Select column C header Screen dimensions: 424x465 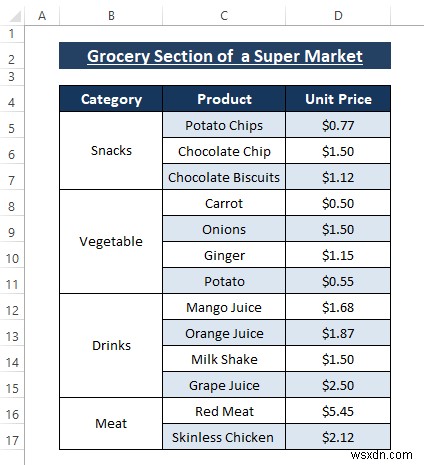click(x=224, y=16)
